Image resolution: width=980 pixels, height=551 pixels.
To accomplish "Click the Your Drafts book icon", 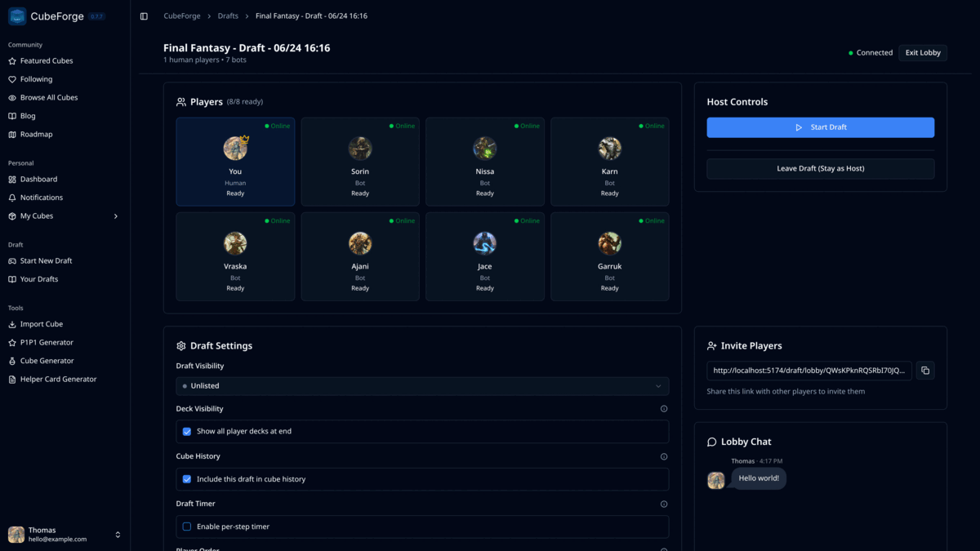I will [12, 279].
